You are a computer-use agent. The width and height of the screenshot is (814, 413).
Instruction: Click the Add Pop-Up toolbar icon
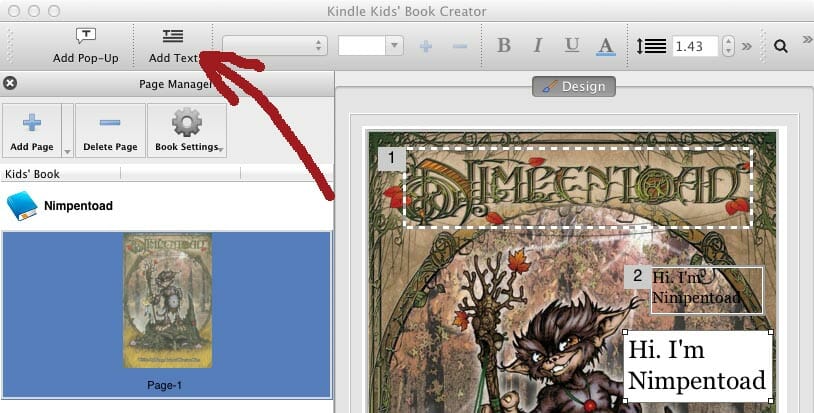[86, 36]
